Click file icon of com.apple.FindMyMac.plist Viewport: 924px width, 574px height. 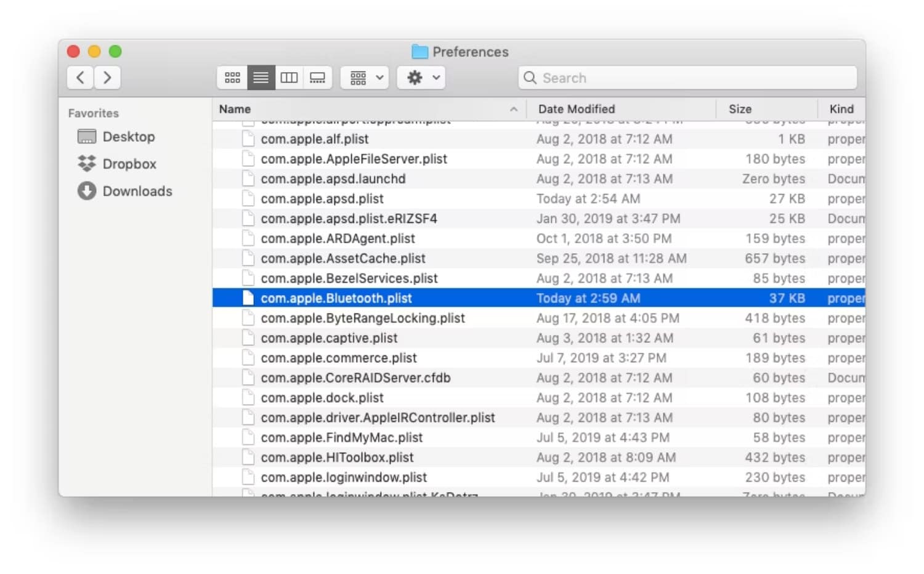point(248,438)
